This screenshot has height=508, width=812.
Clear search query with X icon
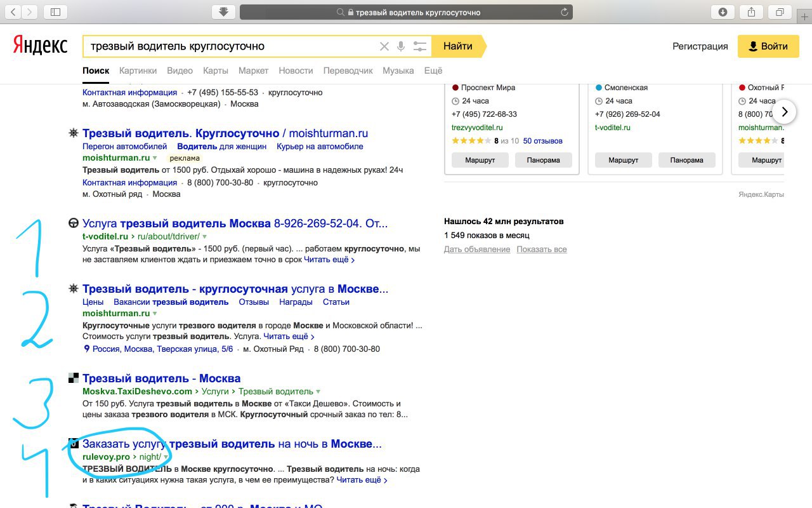[x=384, y=46]
